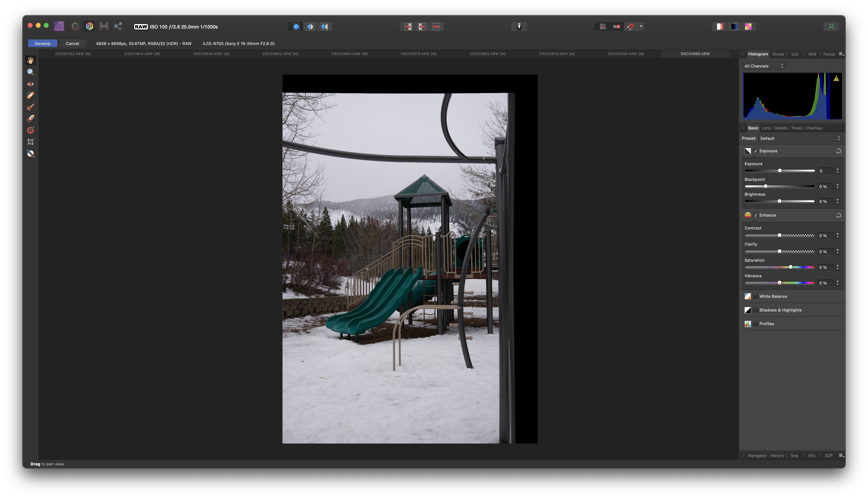Open the account profile icon
This screenshot has height=498, width=868.
(x=831, y=26)
